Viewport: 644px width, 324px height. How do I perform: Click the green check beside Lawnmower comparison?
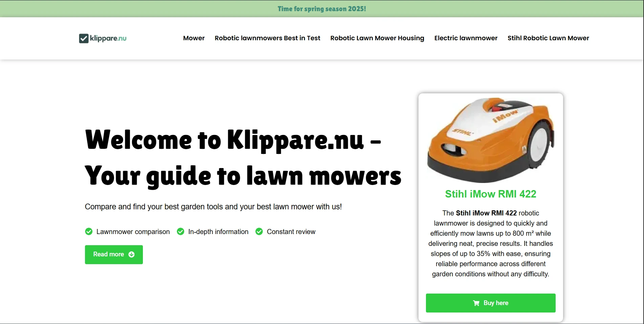[x=89, y=232]
